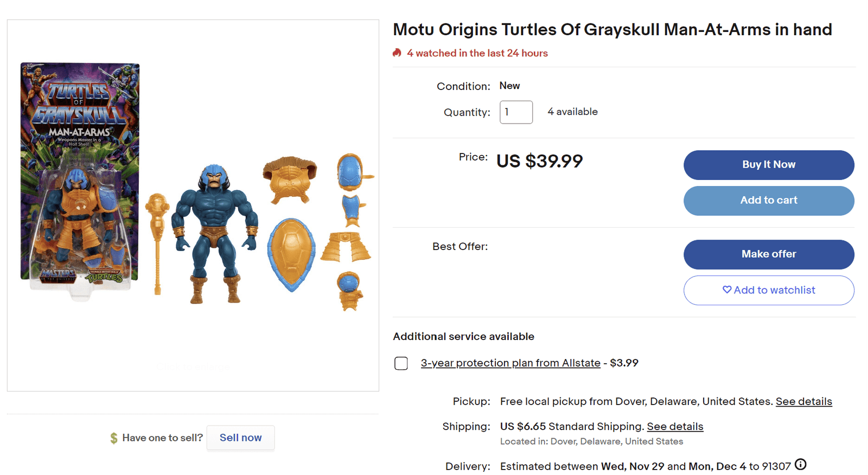Click the heart icon on Add to watchlist
The image size is (868, 475).
727,290
